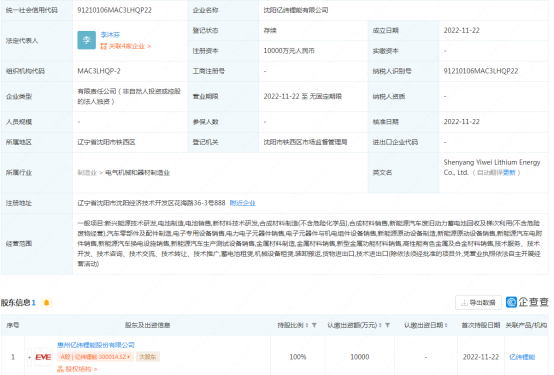Expand shareholder row 1 with plus toggle
The width and height of the screenshot is (554, 375).
point(30,357)
